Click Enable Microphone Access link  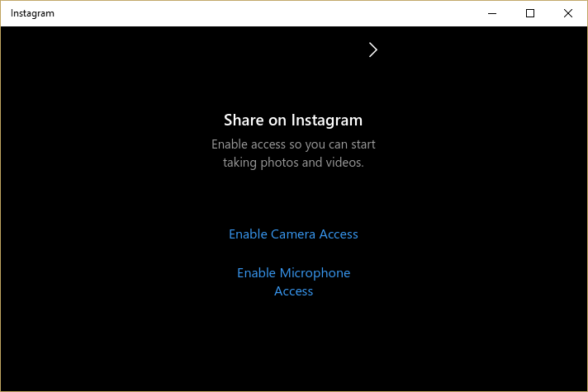point(293,281)
